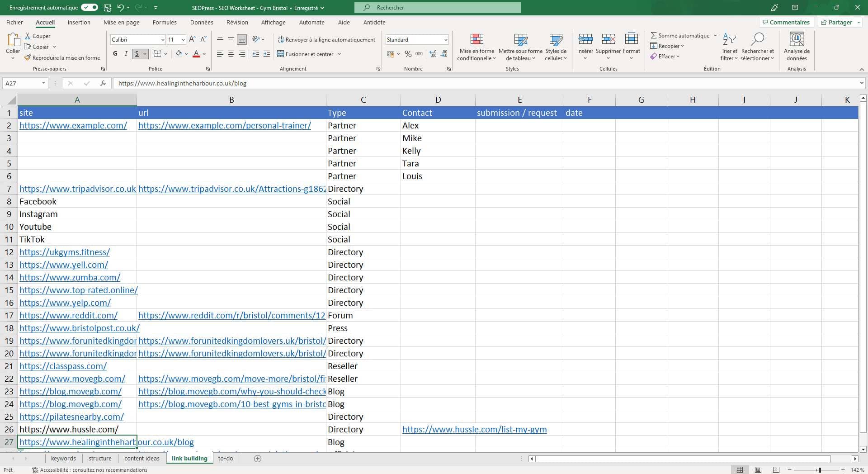Collapse the ribbon with chevron arrow
Screen dimensions: 868x474
862,69
